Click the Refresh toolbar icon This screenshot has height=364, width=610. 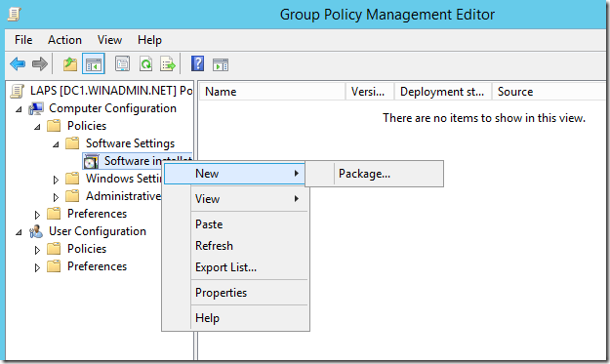(145, 63)
